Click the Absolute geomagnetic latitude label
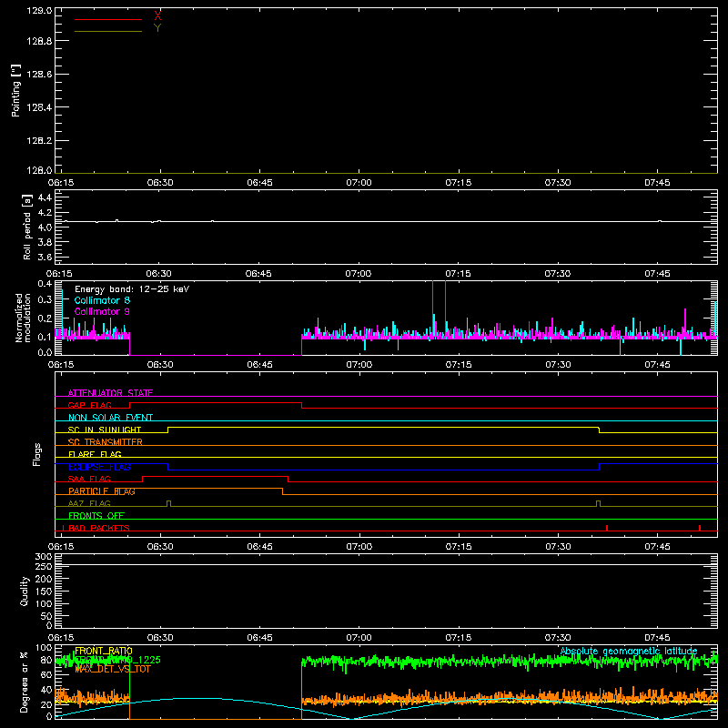Screen dimensions: 728x728 click(x=629, y=651)
